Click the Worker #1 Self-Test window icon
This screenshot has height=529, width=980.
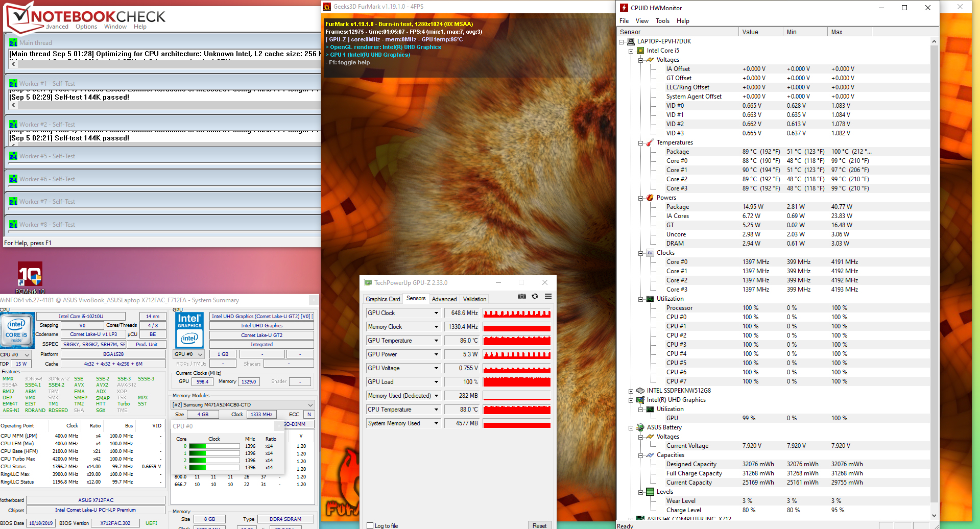pyautogui.click(x=13, y=83)
